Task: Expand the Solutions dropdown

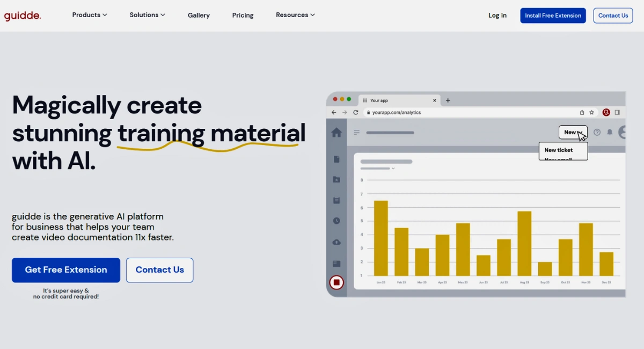Action: pyautogui.click(x=148, y=15)
